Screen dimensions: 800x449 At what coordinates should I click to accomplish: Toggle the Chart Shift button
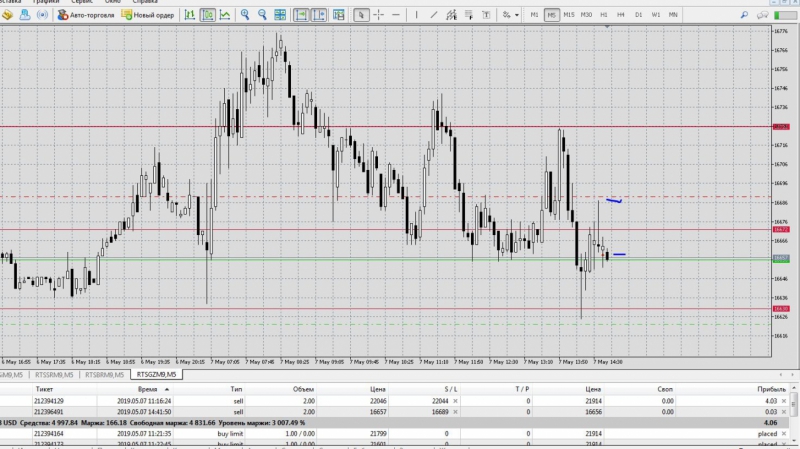click(x=320, y=15)
